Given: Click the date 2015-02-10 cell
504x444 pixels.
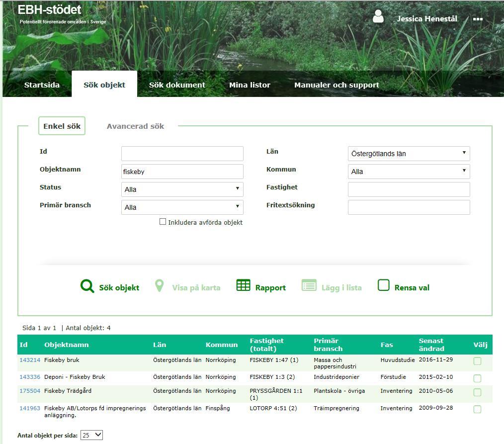Looking at the screenshot, I should coord(436,376).
